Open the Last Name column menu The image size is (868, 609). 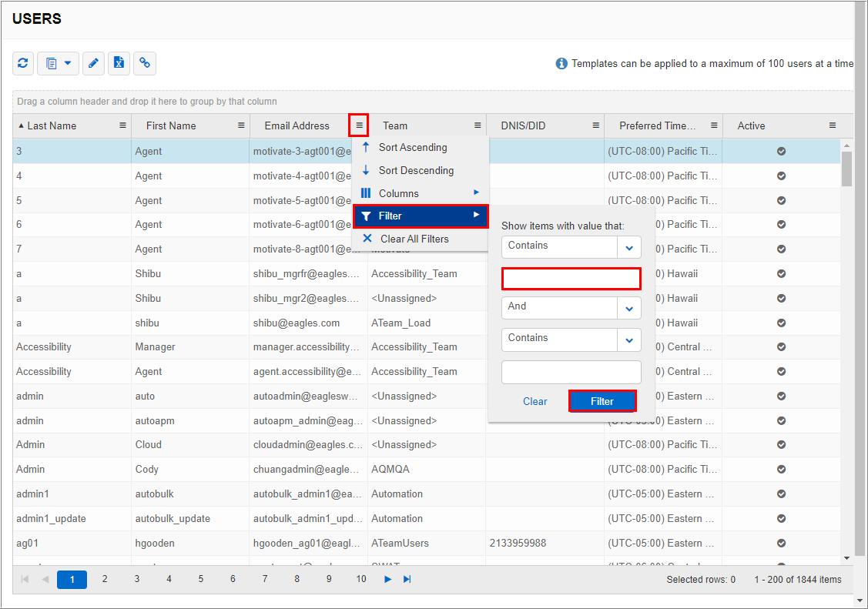[122, 125]
